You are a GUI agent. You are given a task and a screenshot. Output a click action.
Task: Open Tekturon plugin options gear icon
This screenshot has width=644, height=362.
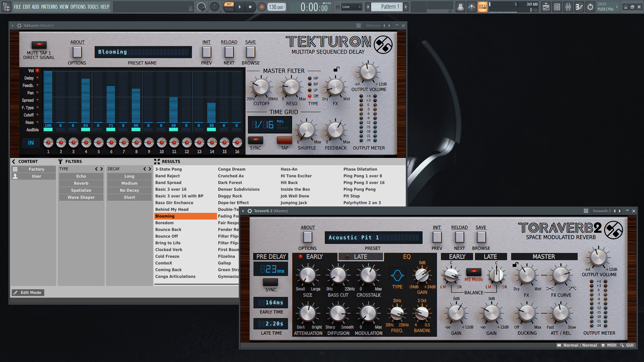click(x=19, y=25)
